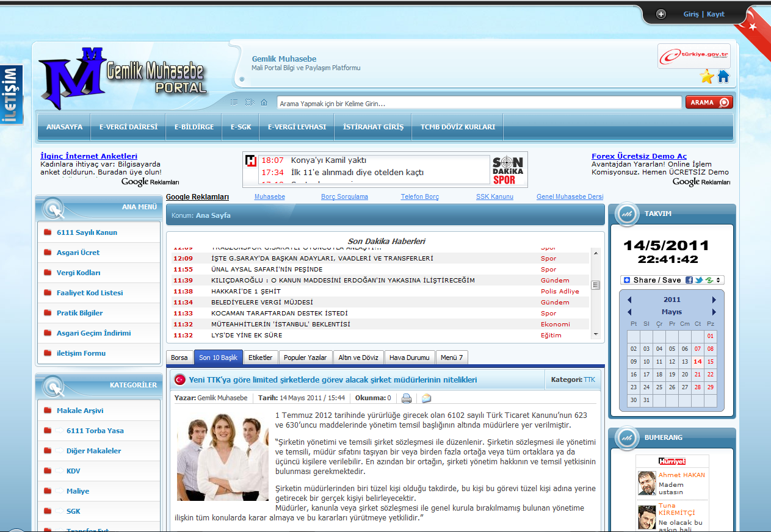Screen dimensions: 771x532
Task: Select day 14 in the calendar
Action: click(x=698, y=362)
